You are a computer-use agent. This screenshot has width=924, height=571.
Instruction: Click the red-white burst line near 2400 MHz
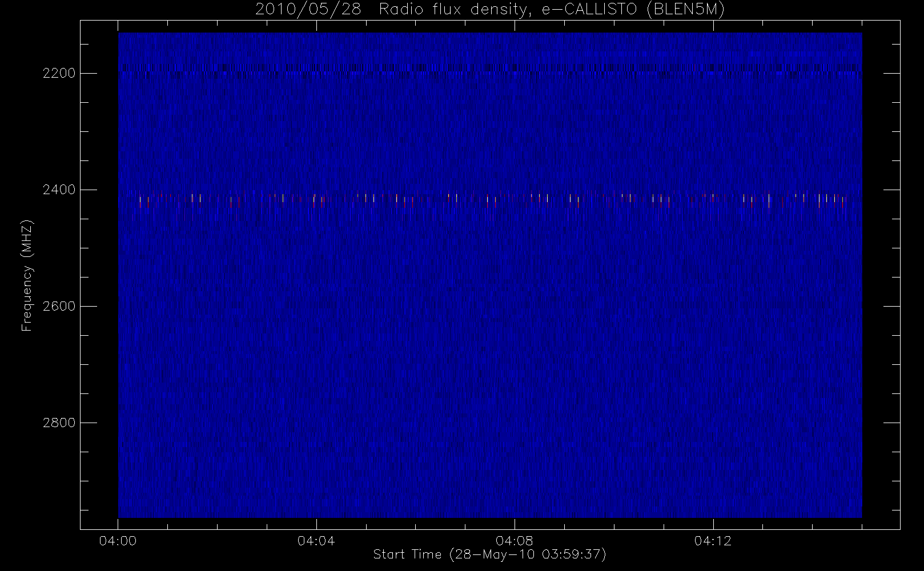(x=490, y=199)
